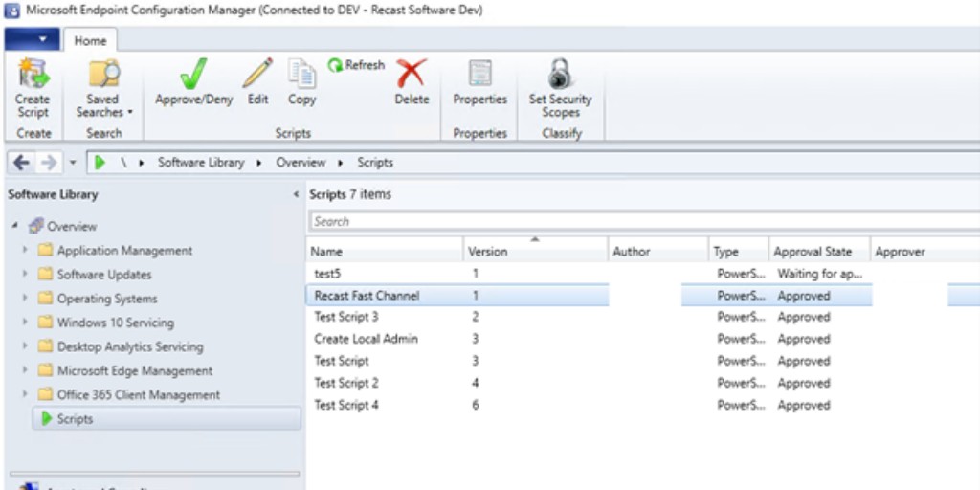Screen dimensions: 980x490
Task: Expand the Microsoft Edge Management node
Action: tap(25, 370)
